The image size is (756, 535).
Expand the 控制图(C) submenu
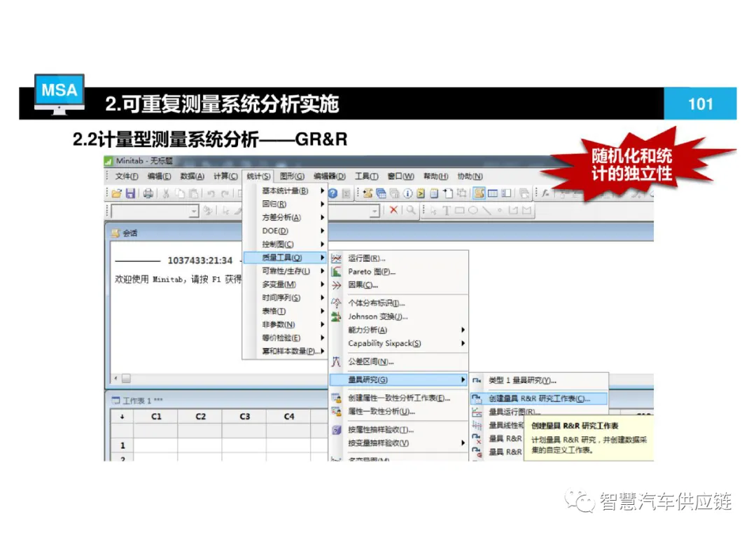(x=286, y=244)
